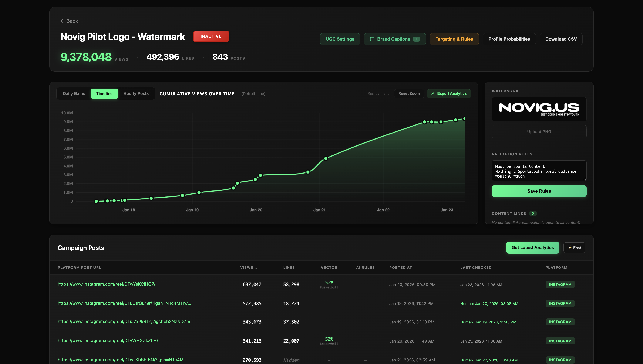Open the Targeting & Rules tab
Viewport: 643px width, 364px height.
tap(454, 39)
